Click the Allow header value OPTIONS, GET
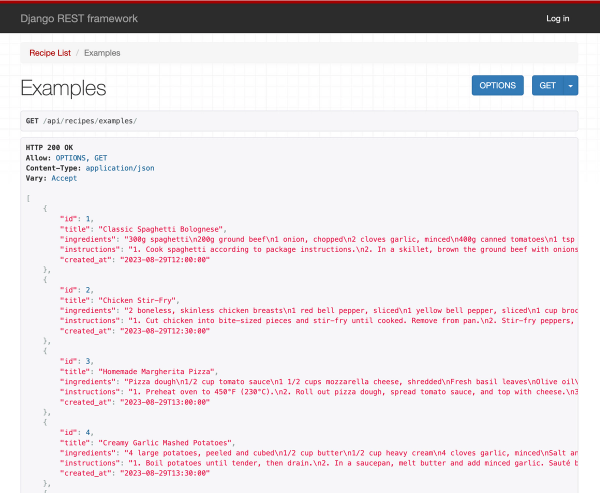 [81, 158]
